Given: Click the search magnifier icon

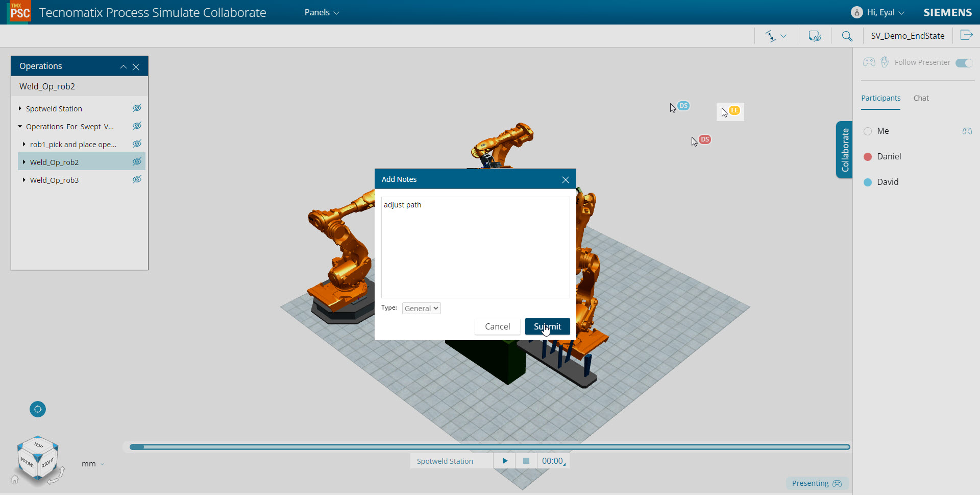Looking at the screenshot, I should (x=847, y=36).
